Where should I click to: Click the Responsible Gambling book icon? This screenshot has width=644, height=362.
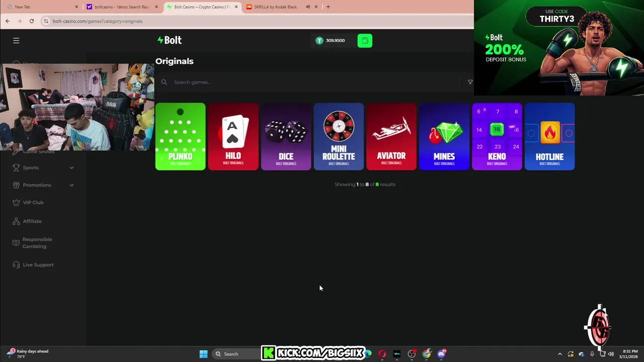click(x=16, y=243)
